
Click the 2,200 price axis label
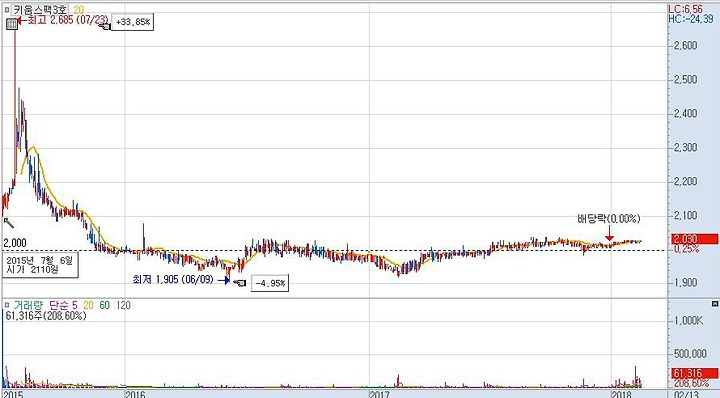[685, 181]
